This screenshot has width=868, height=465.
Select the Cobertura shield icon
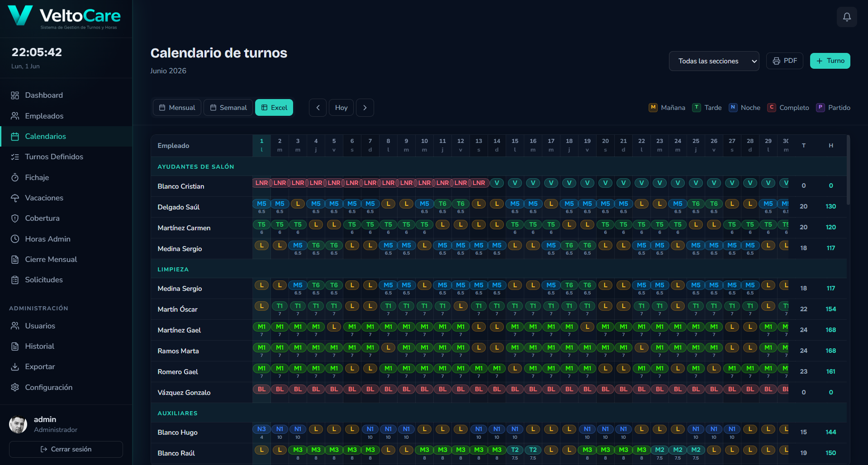pyautogui.click(x=15, y=218)
